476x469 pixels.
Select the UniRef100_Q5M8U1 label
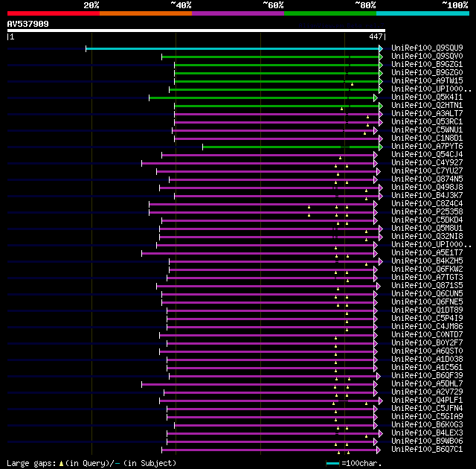427,228
